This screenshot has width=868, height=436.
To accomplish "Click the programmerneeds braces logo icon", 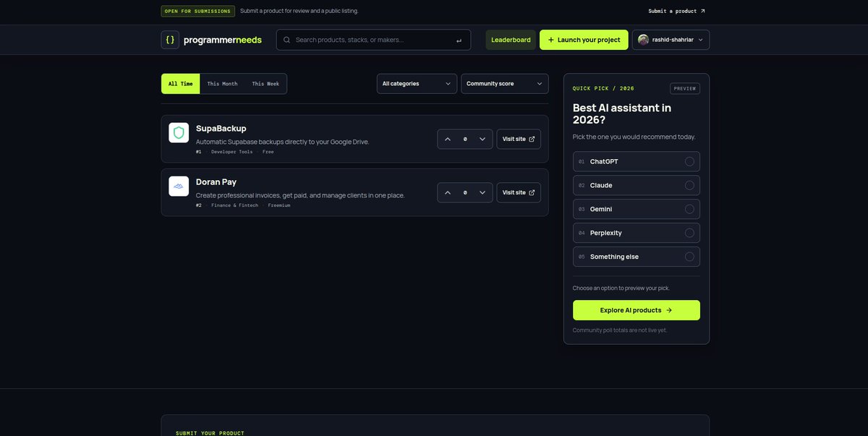I will [170, 40].
